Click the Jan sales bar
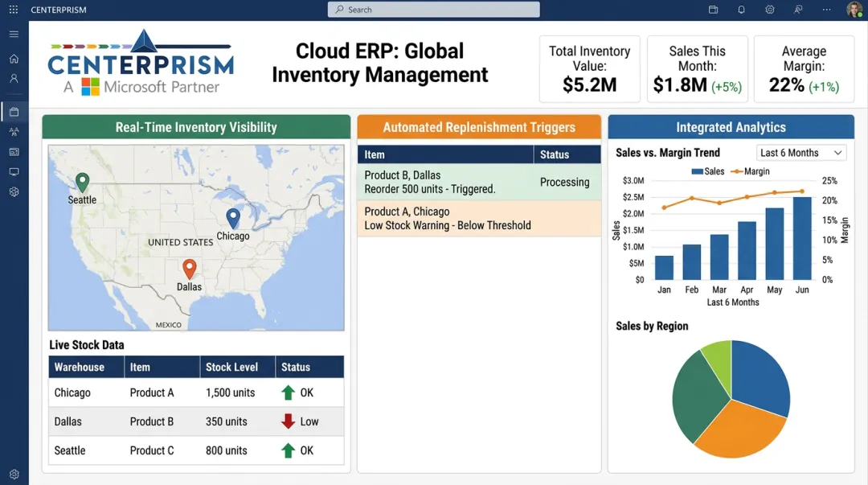868x485 pixels. 664,268
